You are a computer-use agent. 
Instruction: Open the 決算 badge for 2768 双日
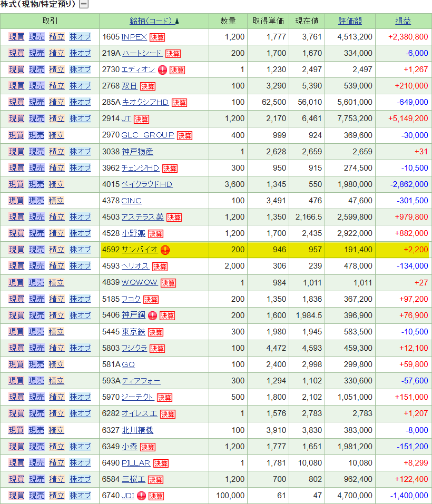[x=148, y=86]
